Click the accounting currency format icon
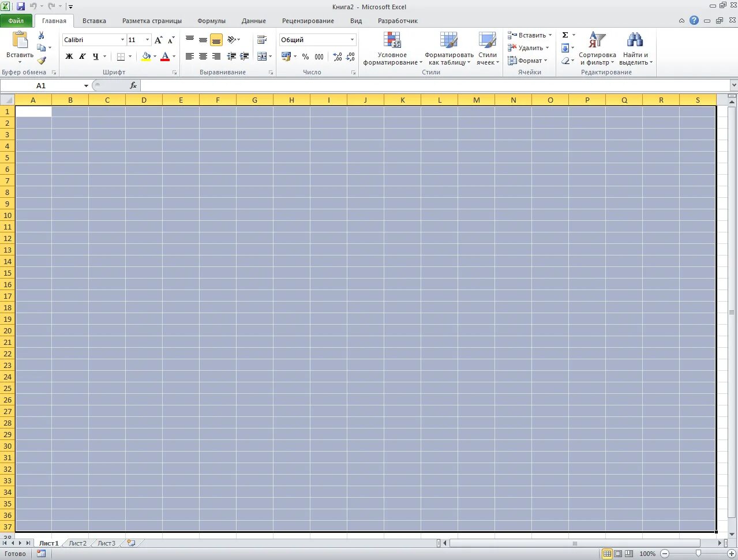 point(286,57)
